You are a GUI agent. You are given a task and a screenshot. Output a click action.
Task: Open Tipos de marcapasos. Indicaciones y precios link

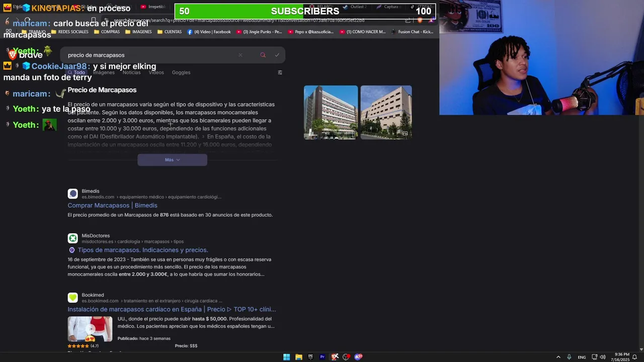tap(143, 250)
